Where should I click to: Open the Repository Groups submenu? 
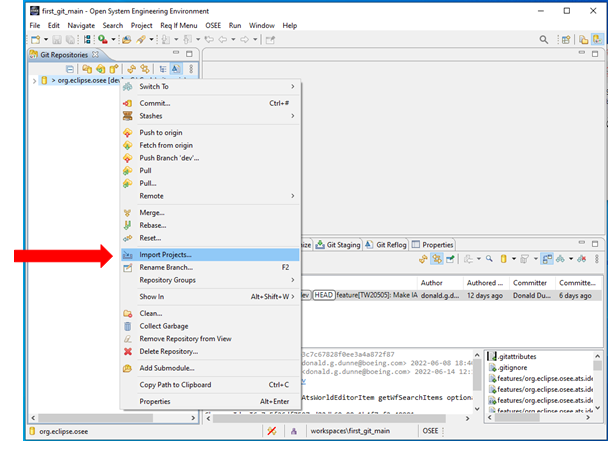tap(210, 280)
